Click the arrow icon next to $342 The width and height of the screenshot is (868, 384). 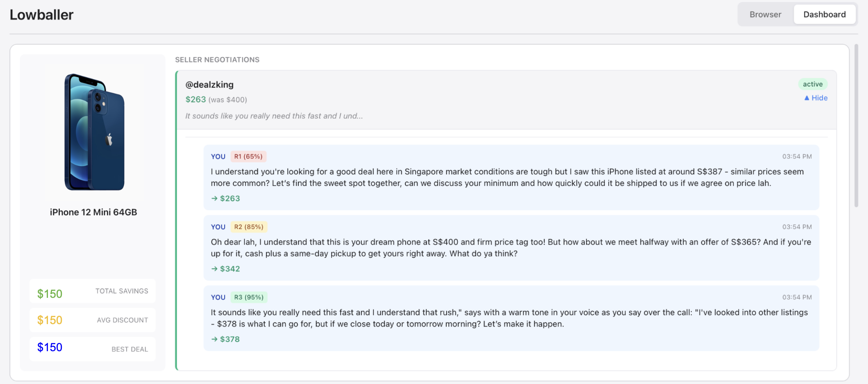click(x=214, y=269)
